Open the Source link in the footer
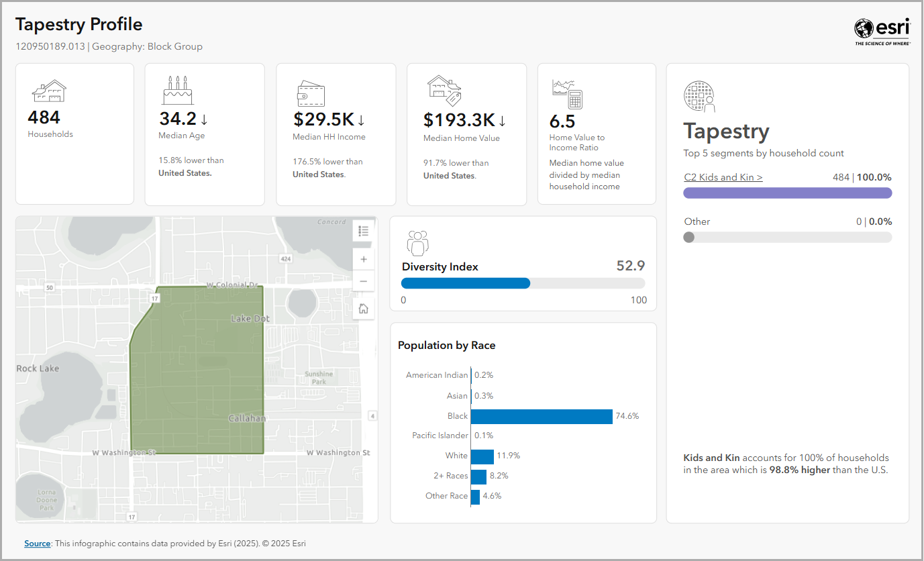The width and height of the screenshot is (924, 561). 38,544
